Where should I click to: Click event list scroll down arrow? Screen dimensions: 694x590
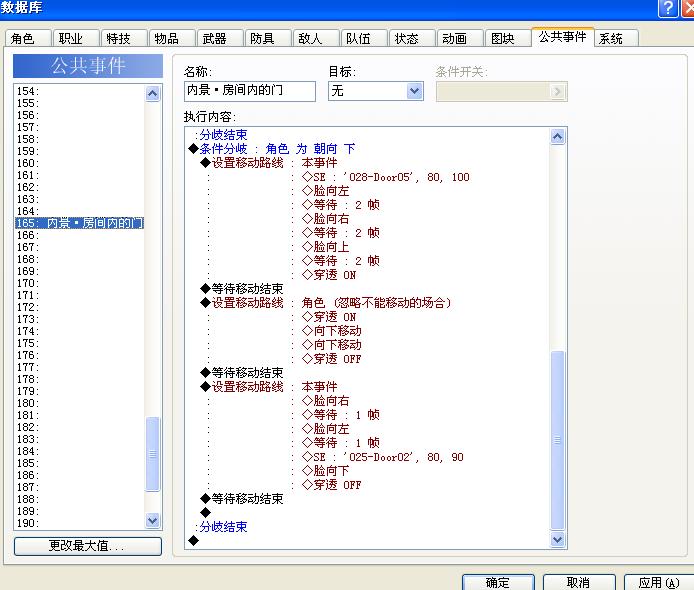click(x=152, y=521)
